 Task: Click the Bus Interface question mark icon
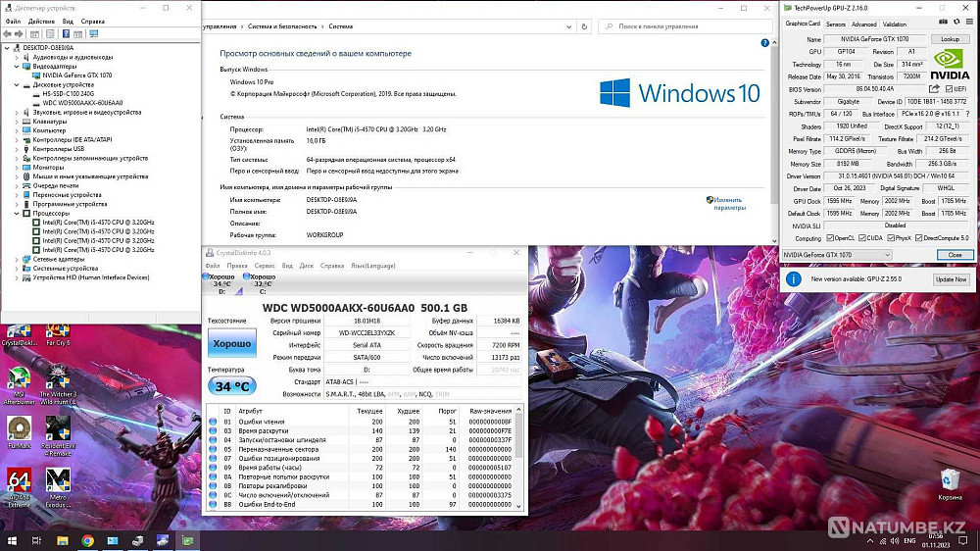coord(968,114)
